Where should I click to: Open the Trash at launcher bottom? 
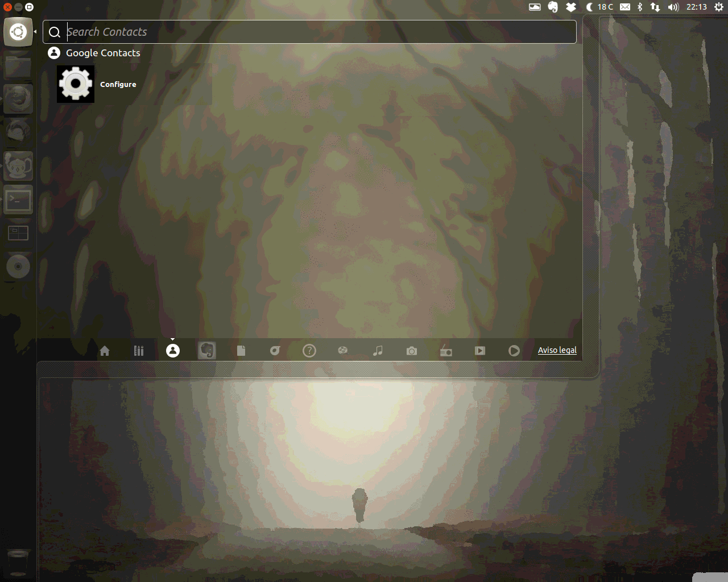point(18,563)
